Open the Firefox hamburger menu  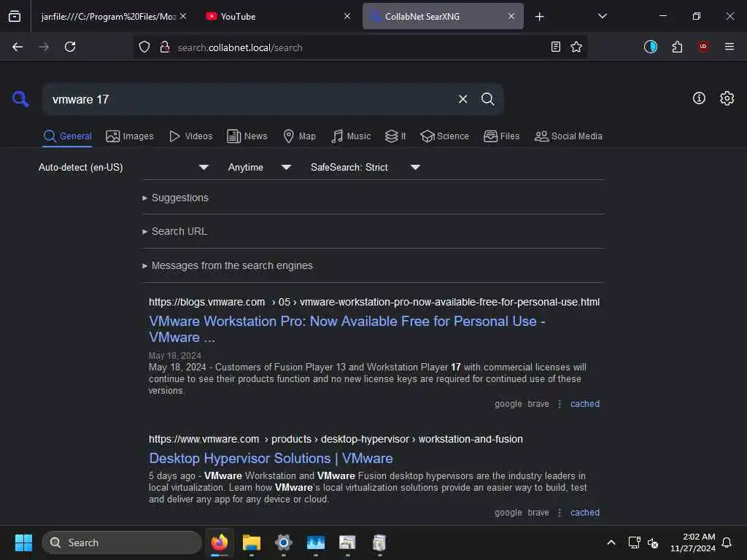coord(729,47)
